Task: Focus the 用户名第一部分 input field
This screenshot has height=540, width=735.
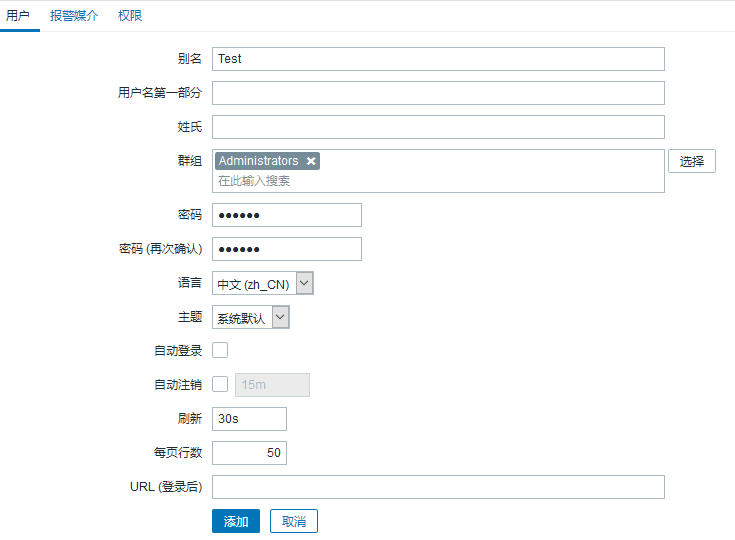Action: 438,93
